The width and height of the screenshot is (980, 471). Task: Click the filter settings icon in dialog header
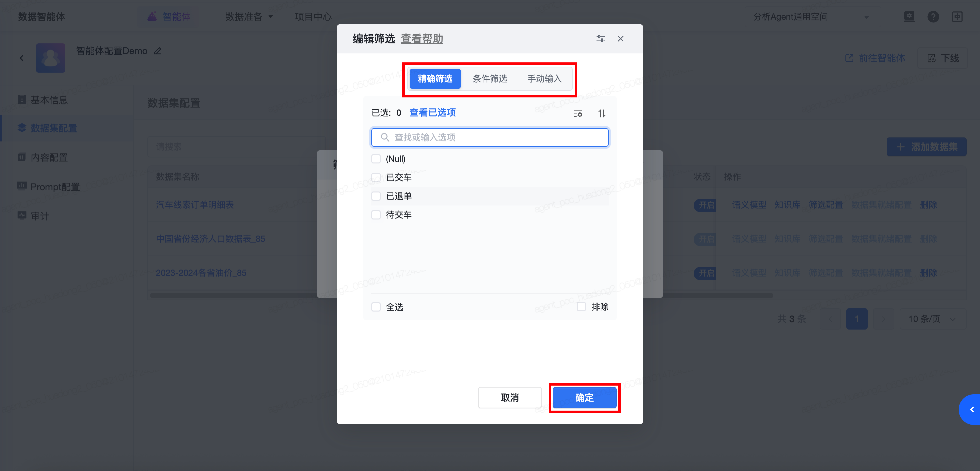click(600, 38)
